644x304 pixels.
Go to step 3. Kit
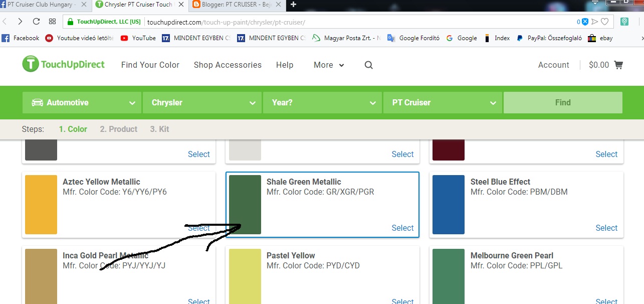[159, 129]
